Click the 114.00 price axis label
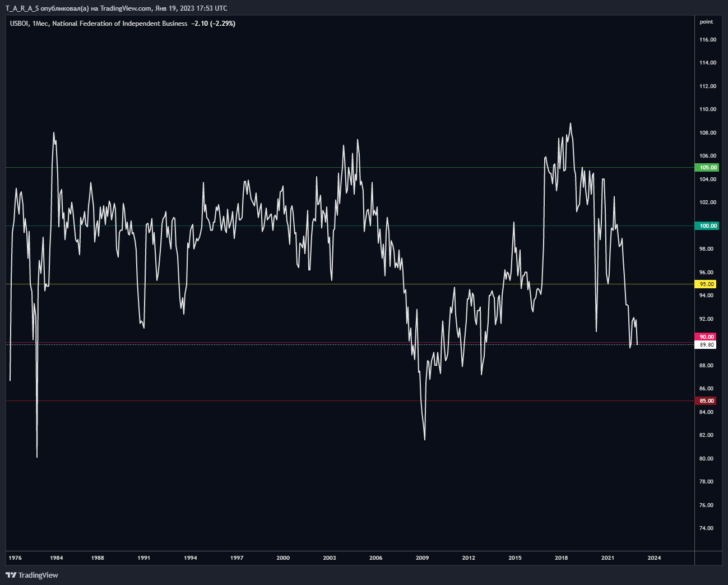 point(708,63)
